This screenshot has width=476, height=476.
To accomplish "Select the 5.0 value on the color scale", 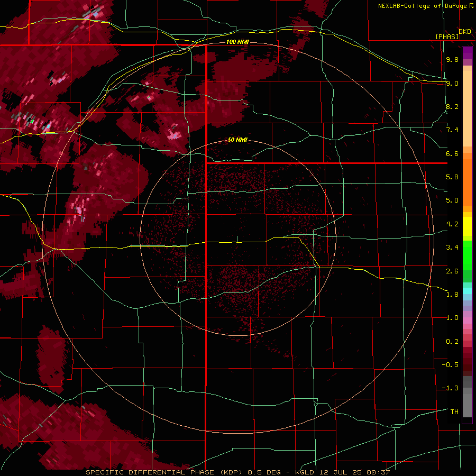I will tap(452, 200).
